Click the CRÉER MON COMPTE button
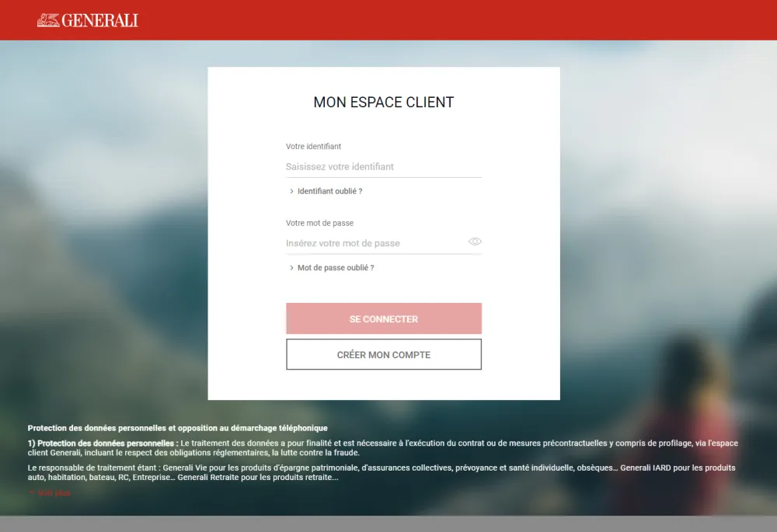 click(384, 354)
